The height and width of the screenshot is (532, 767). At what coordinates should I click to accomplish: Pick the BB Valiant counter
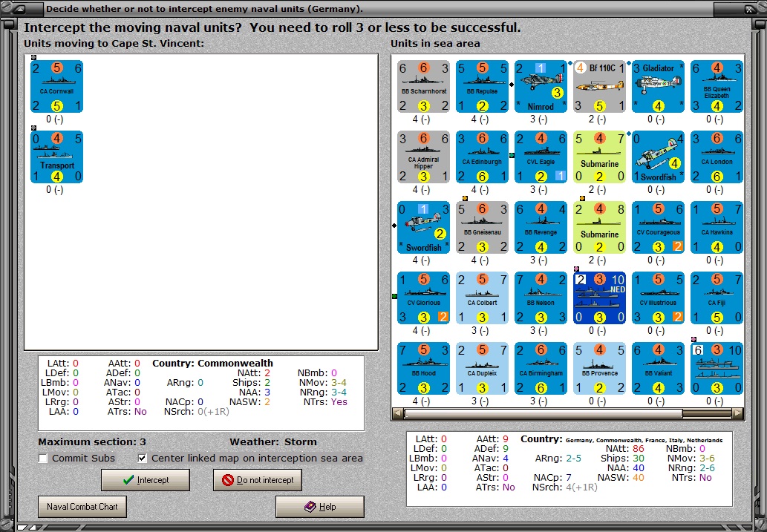point(659,368)
